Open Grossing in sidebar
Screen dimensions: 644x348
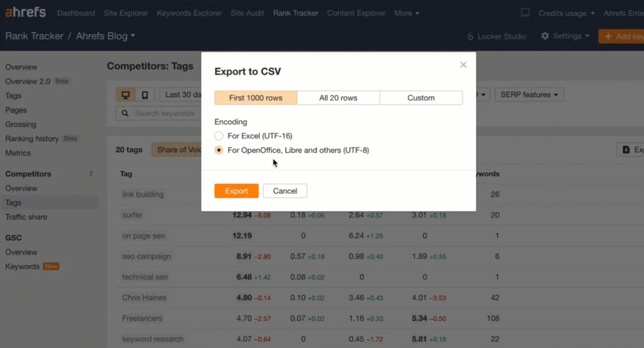coord(21,125)
